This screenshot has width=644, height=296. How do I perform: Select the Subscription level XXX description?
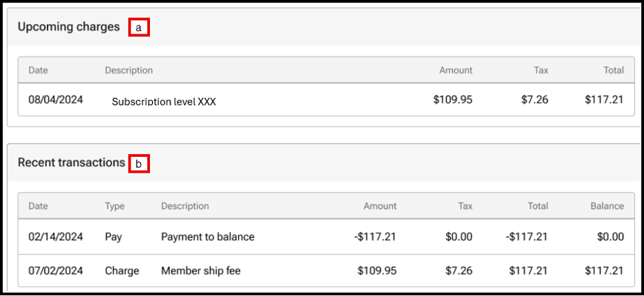164,101
